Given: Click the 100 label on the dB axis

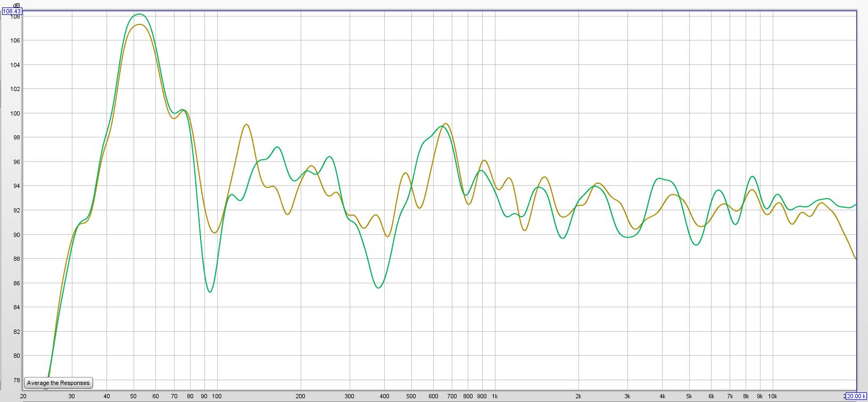Looking at the screenshot, I should click(x=15, y=113).
